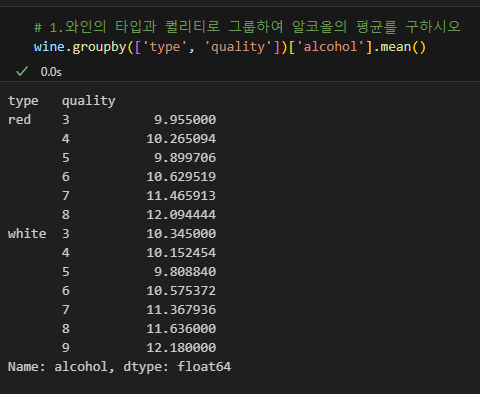Click value 9.899706

[185, 158]
